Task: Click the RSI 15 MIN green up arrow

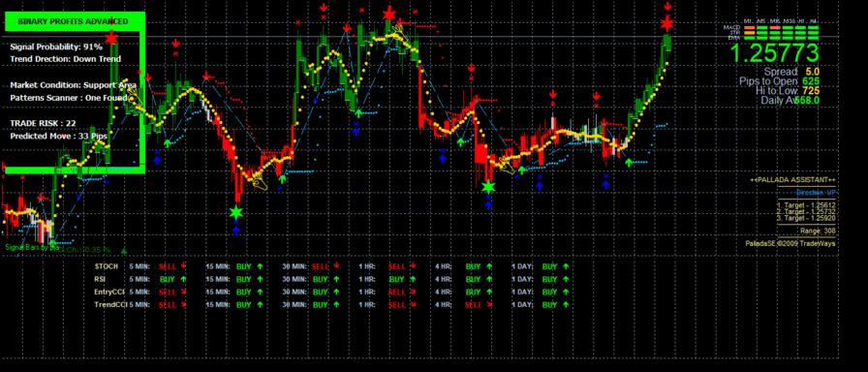Action: pos(260,279)
